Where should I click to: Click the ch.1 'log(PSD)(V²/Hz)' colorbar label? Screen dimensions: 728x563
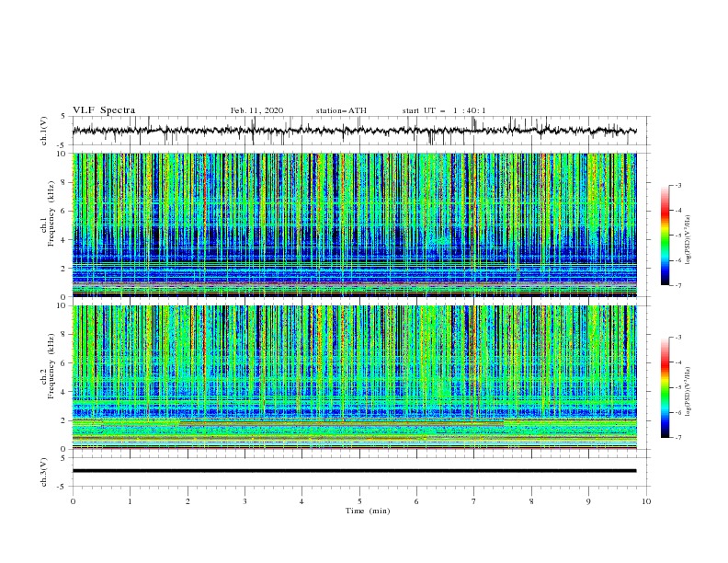click(x=688, y=240)
